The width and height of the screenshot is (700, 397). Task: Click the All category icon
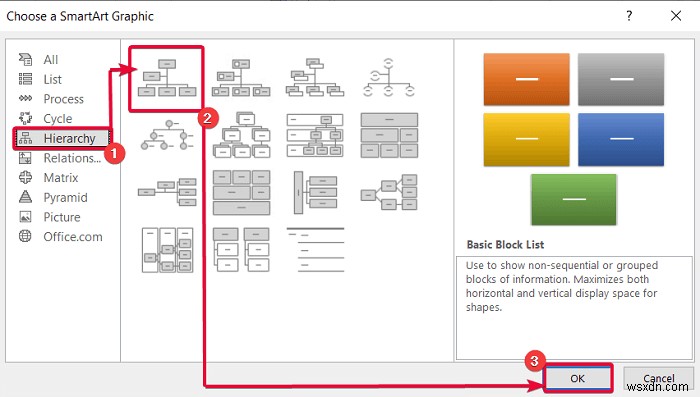point(25,59)
